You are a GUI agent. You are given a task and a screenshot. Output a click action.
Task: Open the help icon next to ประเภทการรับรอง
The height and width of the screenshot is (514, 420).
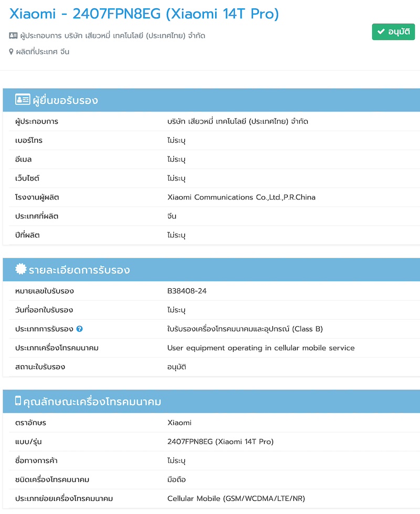tap(79, 329)
